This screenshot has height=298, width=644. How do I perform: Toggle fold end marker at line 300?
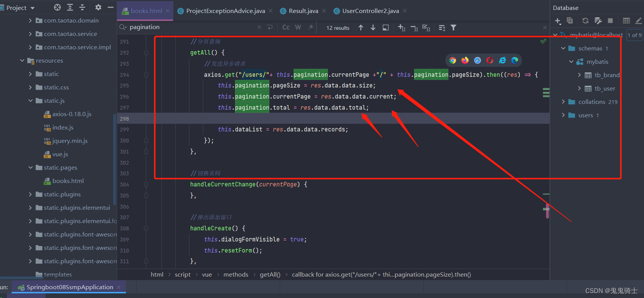click(x=146, y=141)
